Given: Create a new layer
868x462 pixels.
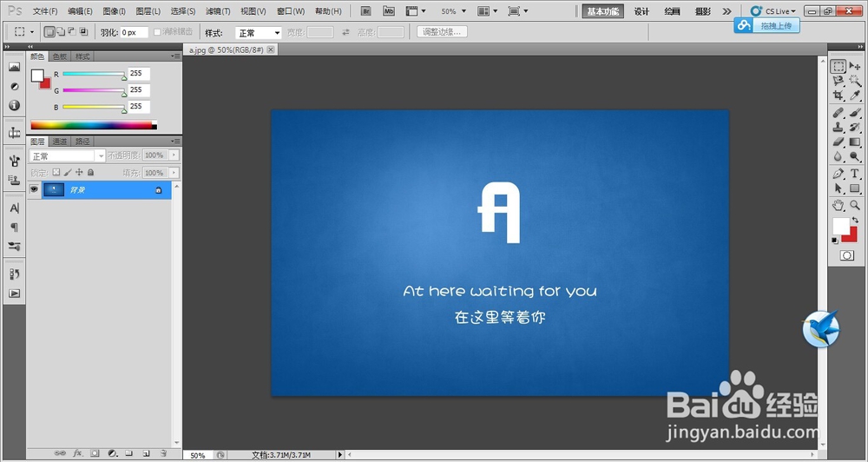Looking at the screenshot, I should [x=146, y=453].
